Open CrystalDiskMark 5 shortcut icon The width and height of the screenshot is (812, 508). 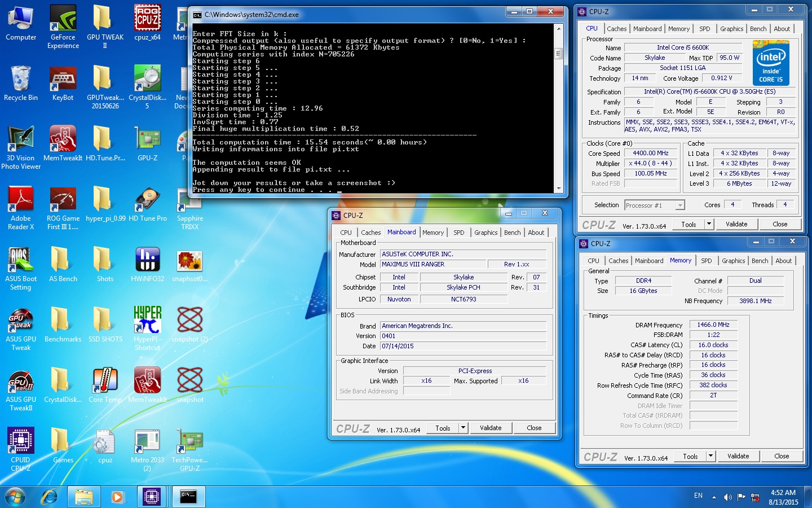(x=147, y=87)
